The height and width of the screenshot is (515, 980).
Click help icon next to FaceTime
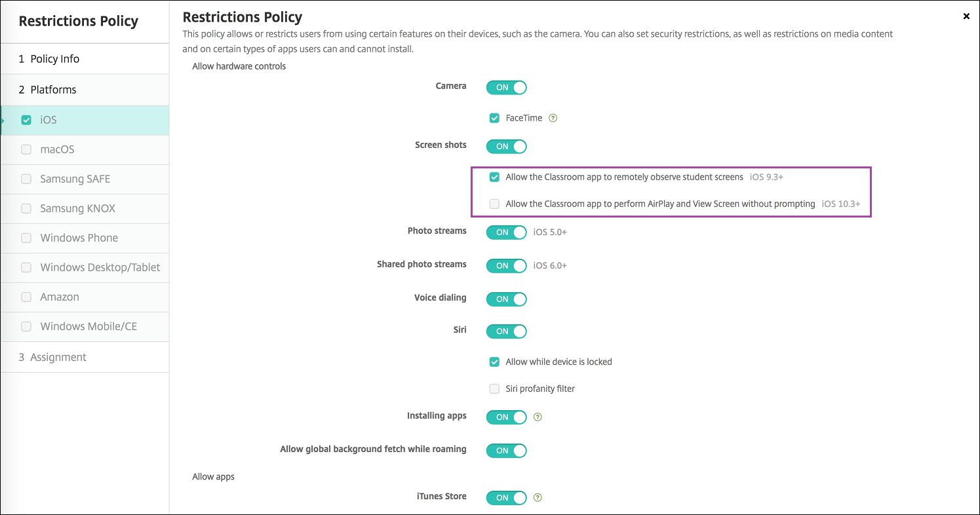tap(553, 119)
